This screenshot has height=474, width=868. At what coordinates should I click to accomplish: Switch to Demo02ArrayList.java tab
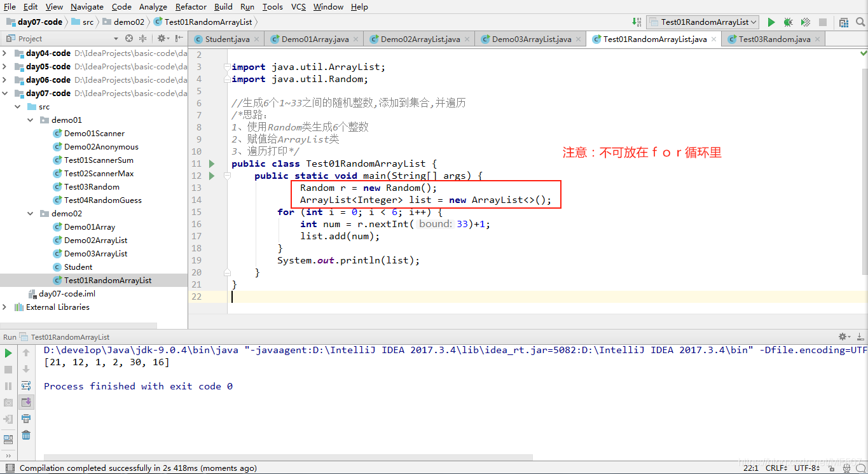(x=420, y=39)
